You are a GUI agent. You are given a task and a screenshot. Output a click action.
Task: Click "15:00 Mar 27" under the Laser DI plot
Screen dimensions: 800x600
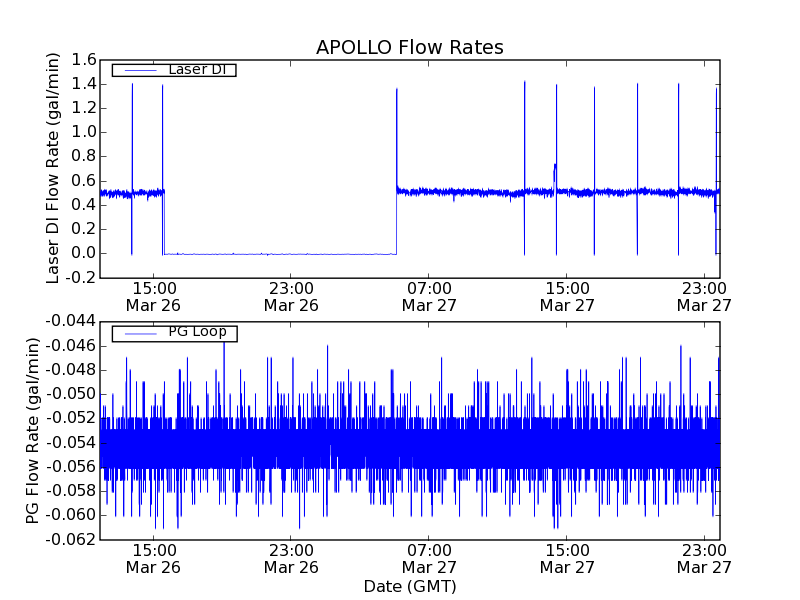[567, 297]
